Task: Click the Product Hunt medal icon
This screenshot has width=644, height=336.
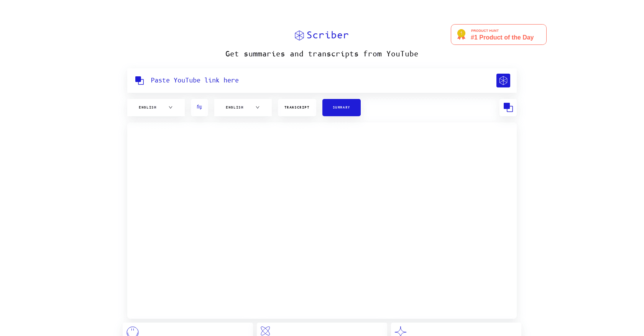Action: (461, 35)
